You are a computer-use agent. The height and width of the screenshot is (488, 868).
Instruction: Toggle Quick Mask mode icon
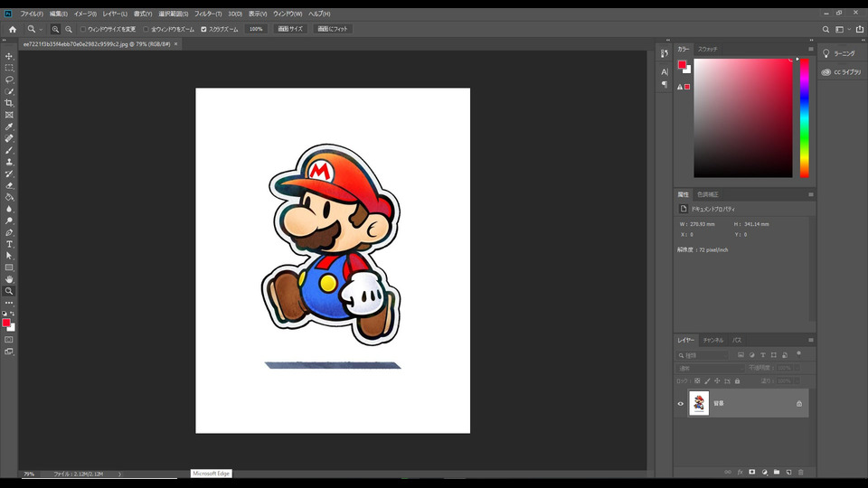click(9, 340)
